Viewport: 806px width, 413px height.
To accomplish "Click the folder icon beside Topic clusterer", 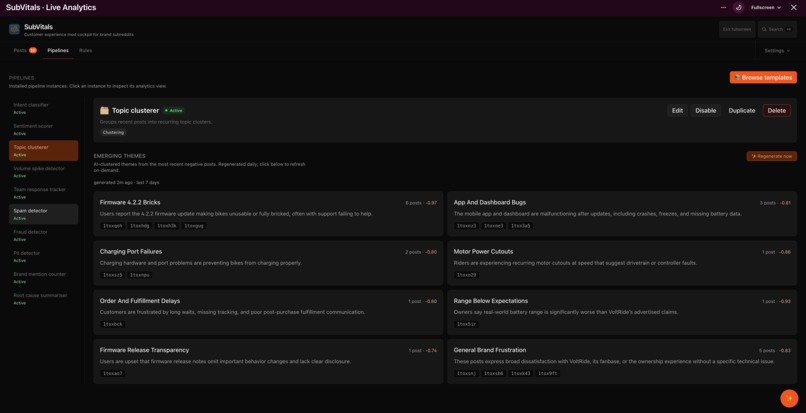I will [x=104, y=111].
